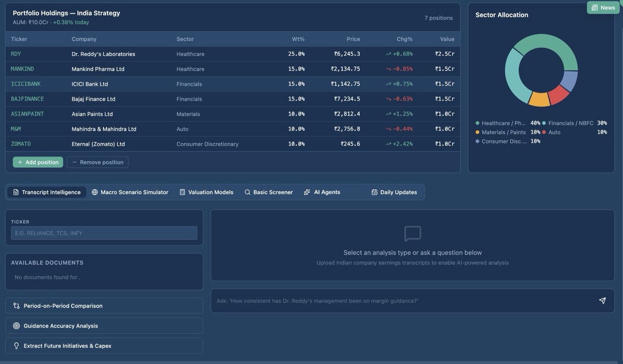Click Eternal (Zomato) Ltd company name
Screen dimensions: 623x364
pyautogui.click(x=98, y=144)
